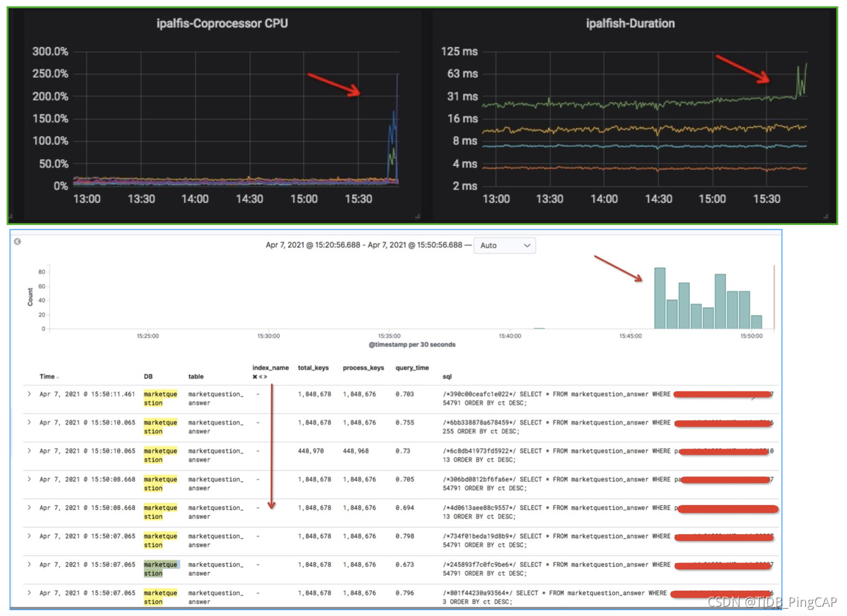
Task: Click the tallest histogram bar after 15:45:00
Action: point(660,298)
